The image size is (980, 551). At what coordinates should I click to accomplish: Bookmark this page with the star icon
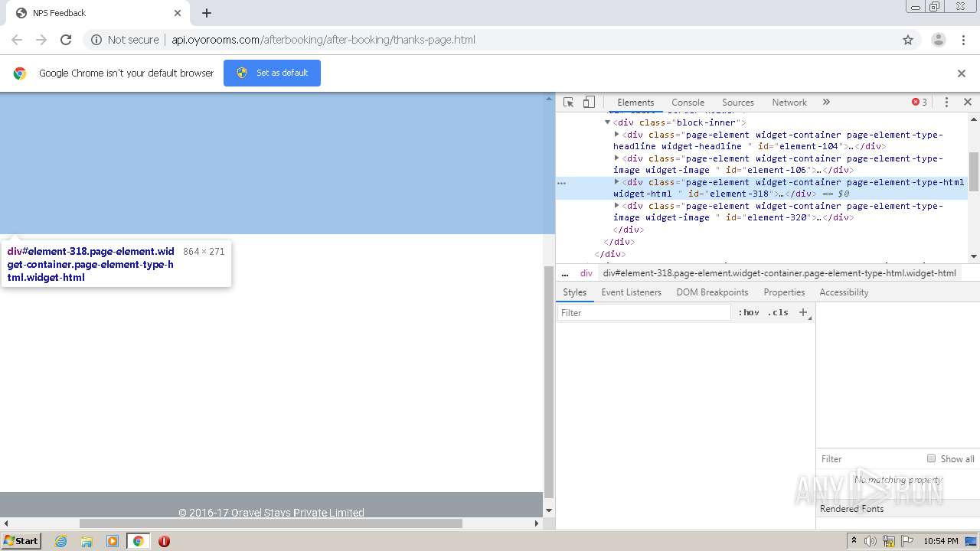point(908,40)
